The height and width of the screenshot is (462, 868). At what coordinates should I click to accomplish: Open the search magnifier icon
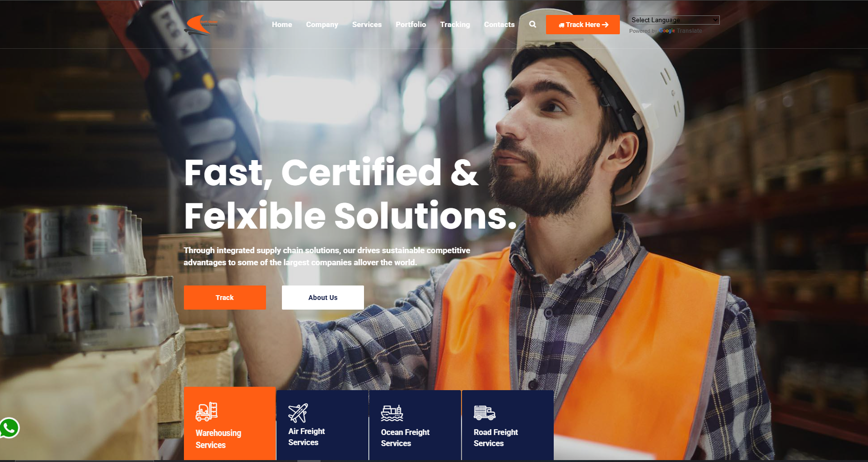point(532,24)
